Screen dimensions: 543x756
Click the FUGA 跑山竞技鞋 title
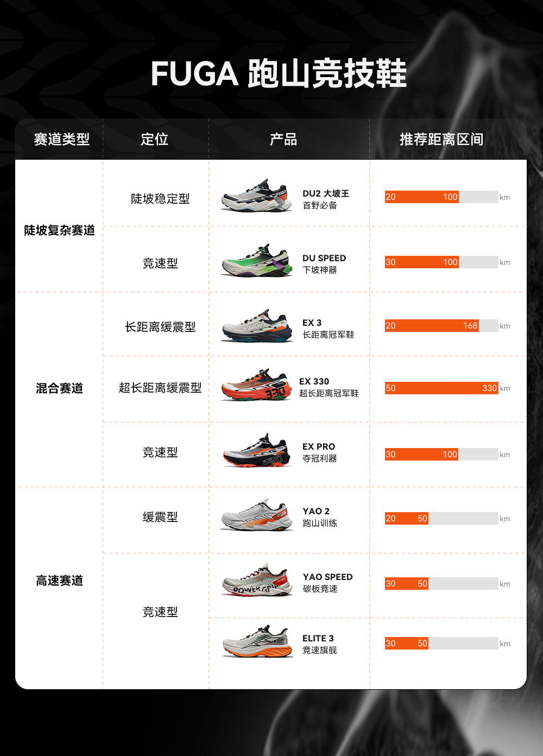(279, 73)
